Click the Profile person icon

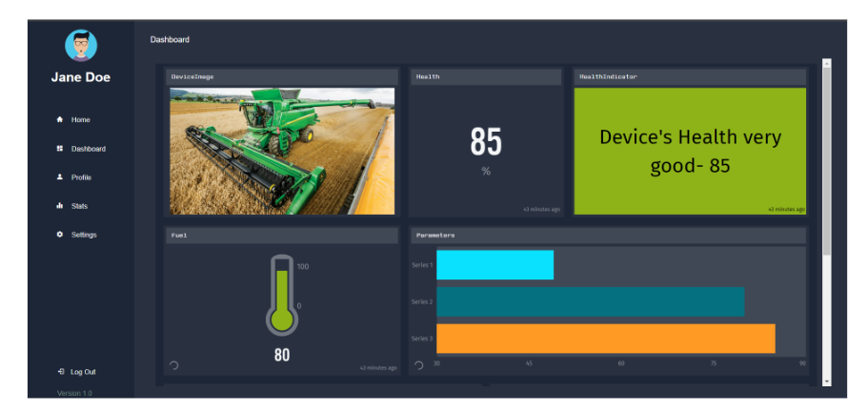tap(59, 177)
